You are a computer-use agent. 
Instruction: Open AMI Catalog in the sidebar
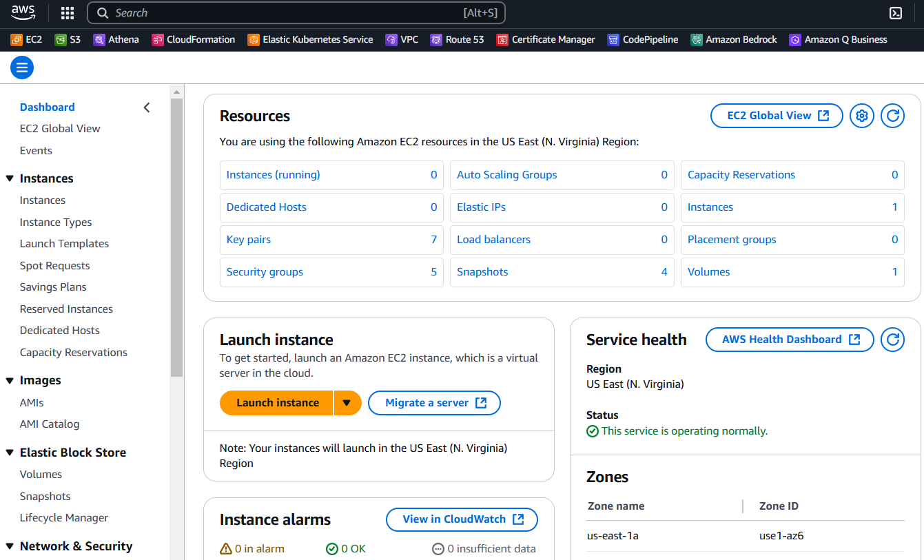coord(50,424)
